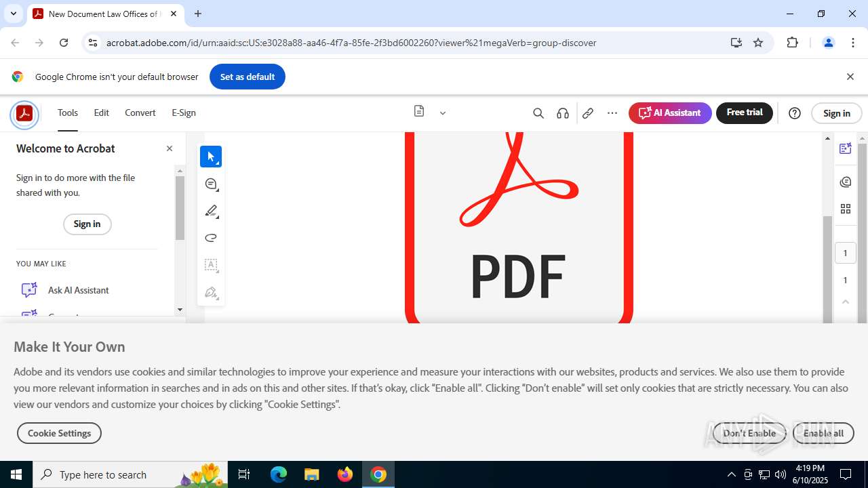Click Don't Enable cookies button
This screenshot has height=488, width=868.
(x=749, y=433)
